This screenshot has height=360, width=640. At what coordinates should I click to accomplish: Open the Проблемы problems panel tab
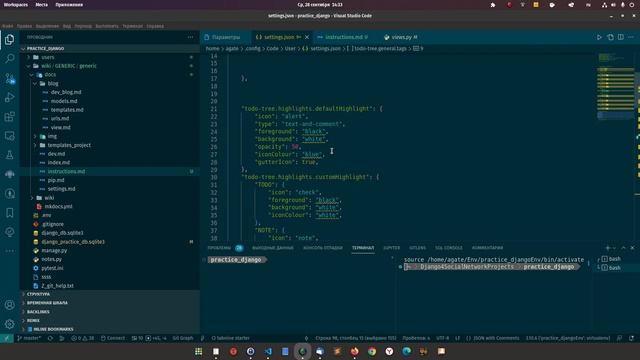[x=219, y=248]
